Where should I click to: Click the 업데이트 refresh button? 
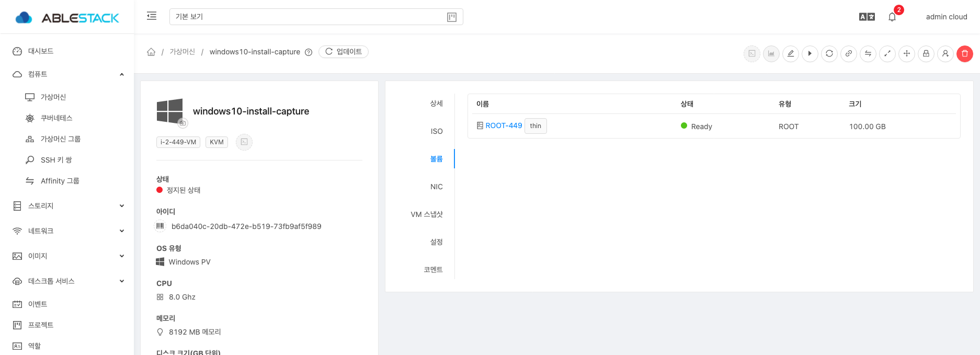[344, 52]
